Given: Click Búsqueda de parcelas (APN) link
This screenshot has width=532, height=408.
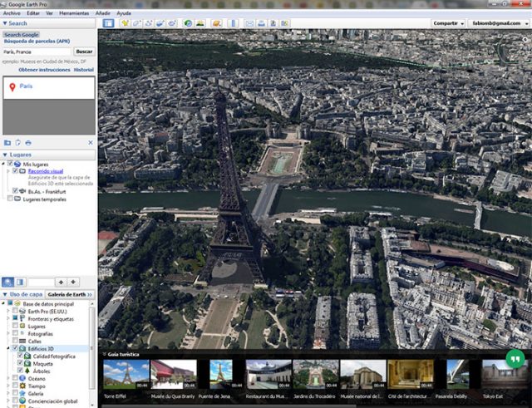Looking at the screenshot, I should [x=37, y=41].
